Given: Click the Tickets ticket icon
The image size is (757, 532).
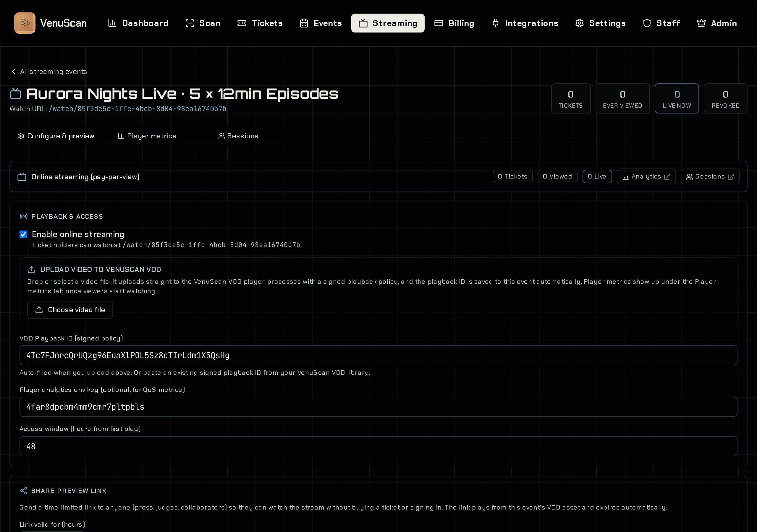Looking at the screenshot, I should point(242,23).
